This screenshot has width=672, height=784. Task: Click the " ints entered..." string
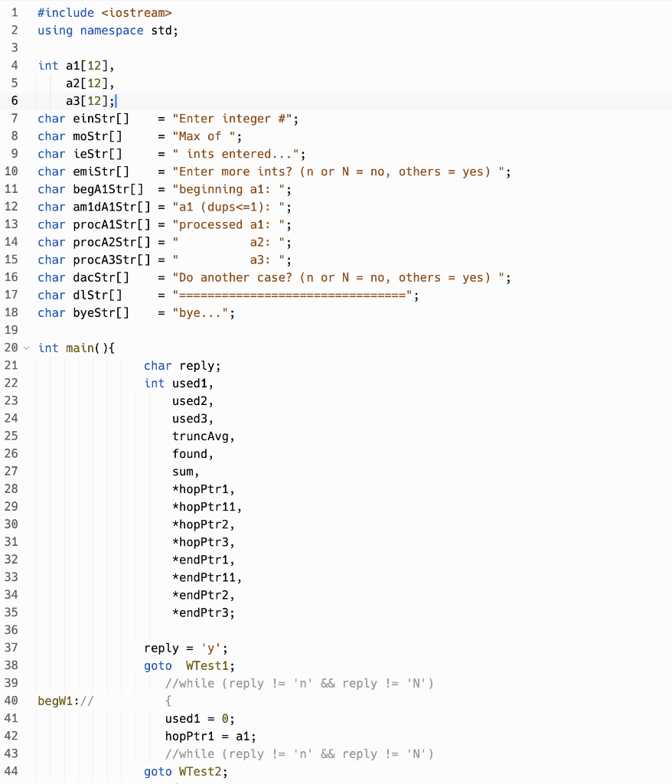(236, 154)
